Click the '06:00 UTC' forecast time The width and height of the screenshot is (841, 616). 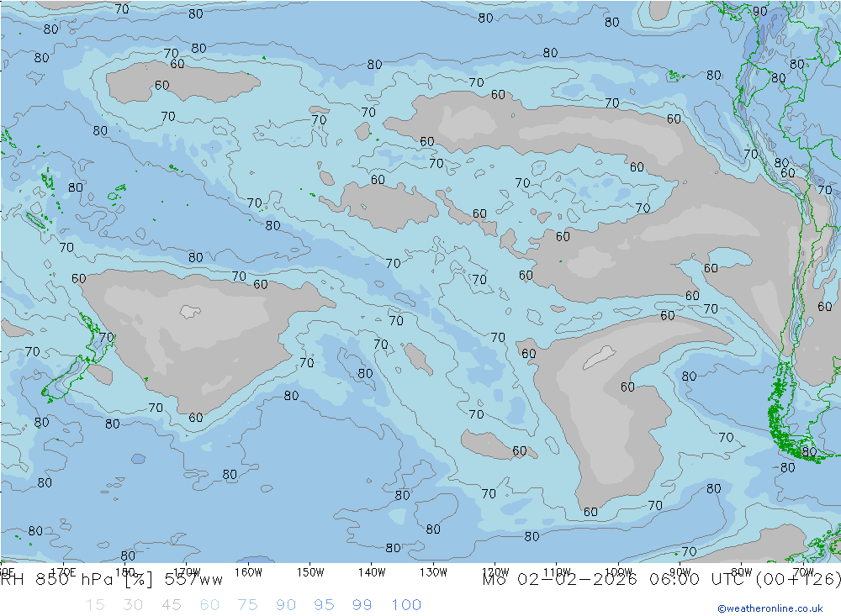696,580
